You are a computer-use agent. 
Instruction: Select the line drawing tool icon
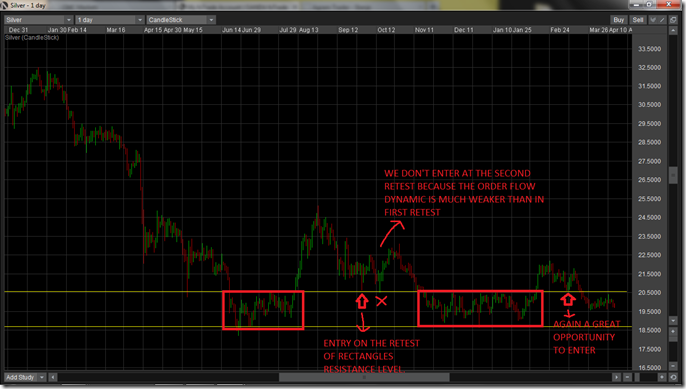point(662,20)
